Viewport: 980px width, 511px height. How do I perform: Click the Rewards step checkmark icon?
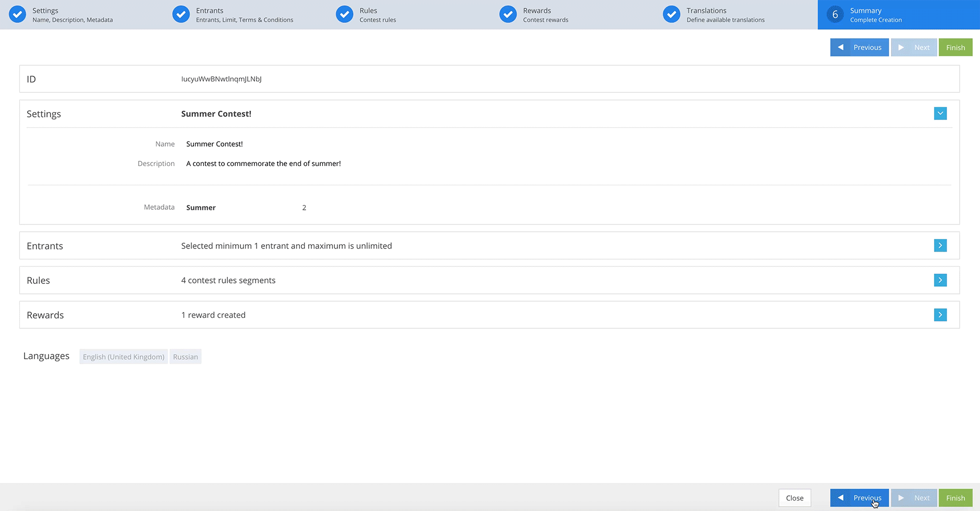coord(508,15)
